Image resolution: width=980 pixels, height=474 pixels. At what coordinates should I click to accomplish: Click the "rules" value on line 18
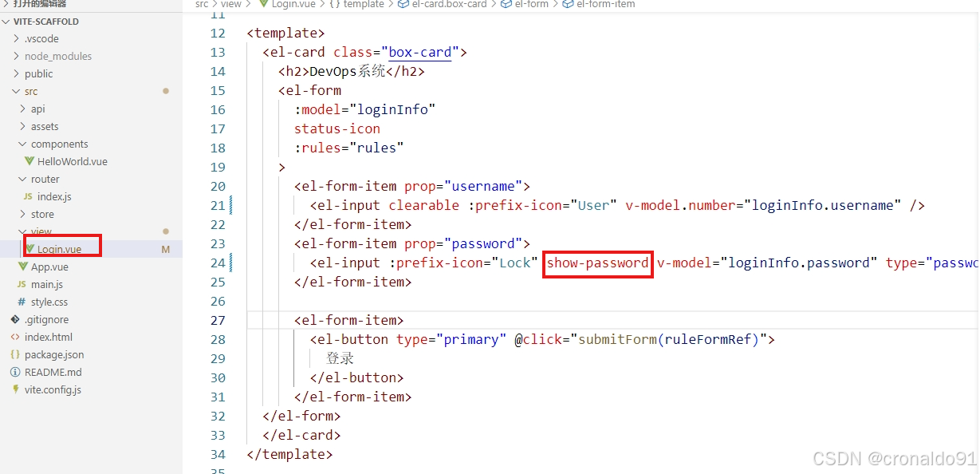376,148
